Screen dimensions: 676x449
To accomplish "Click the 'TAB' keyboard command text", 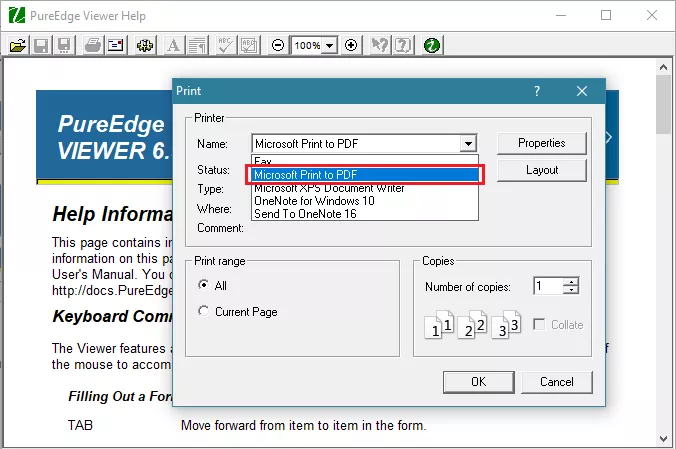I will pyautogui.click(x=80, y=425).
